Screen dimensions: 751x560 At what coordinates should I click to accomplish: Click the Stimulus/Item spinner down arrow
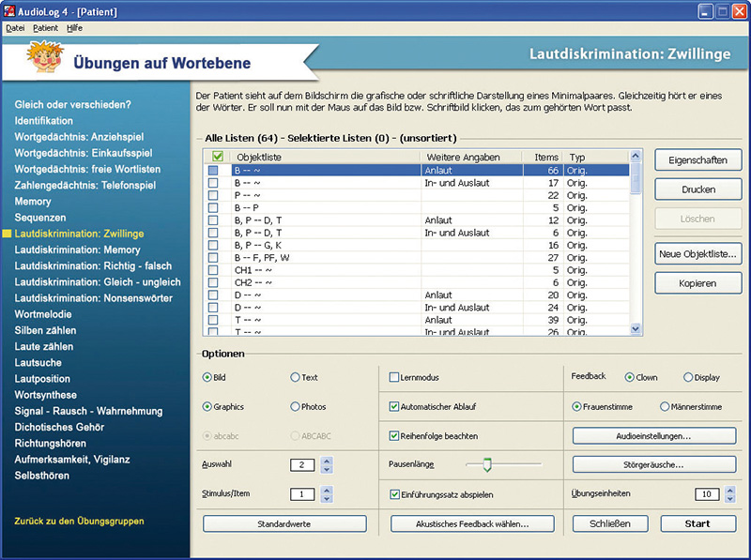[327, 498]
